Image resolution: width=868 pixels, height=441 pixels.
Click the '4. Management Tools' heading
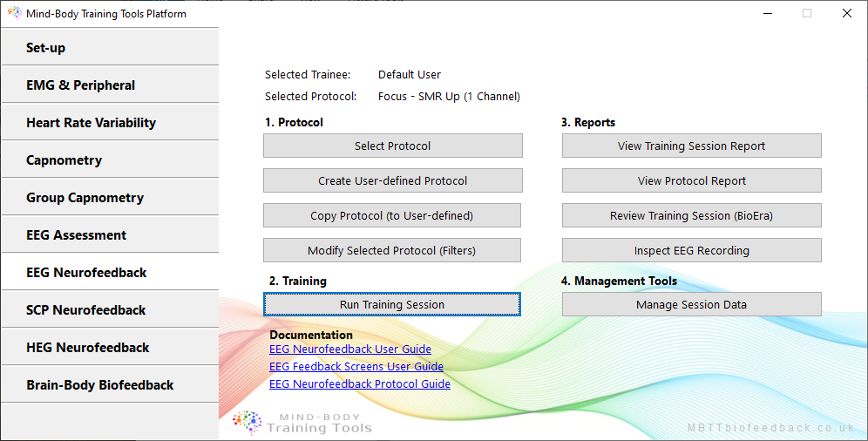tap(619, 282)
